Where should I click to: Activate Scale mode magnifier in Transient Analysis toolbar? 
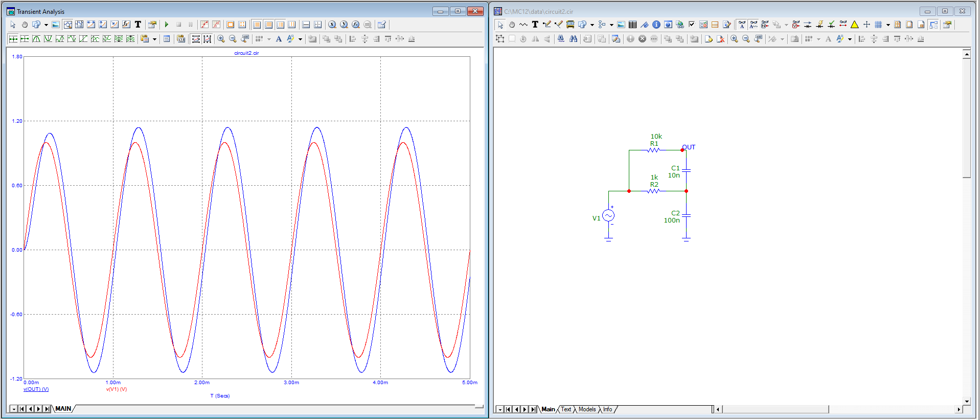click(x=67, y=25)
